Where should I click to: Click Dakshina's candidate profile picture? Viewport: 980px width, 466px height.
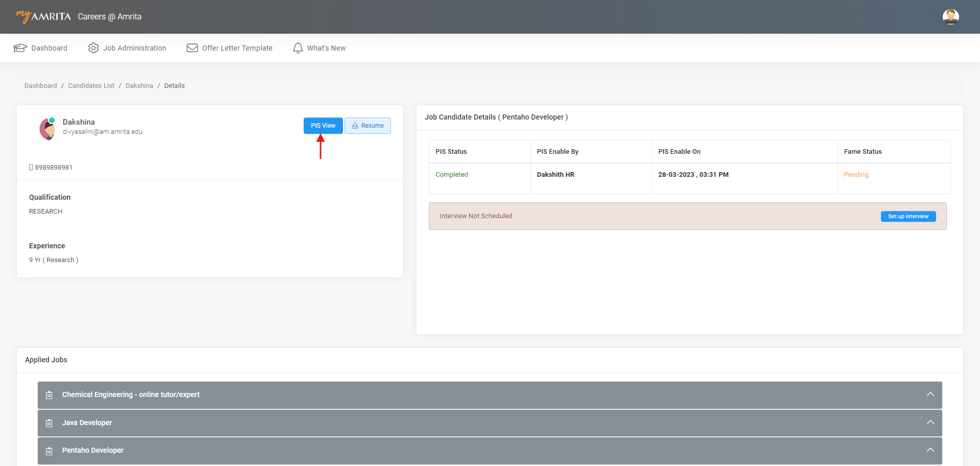coord(47,128)
